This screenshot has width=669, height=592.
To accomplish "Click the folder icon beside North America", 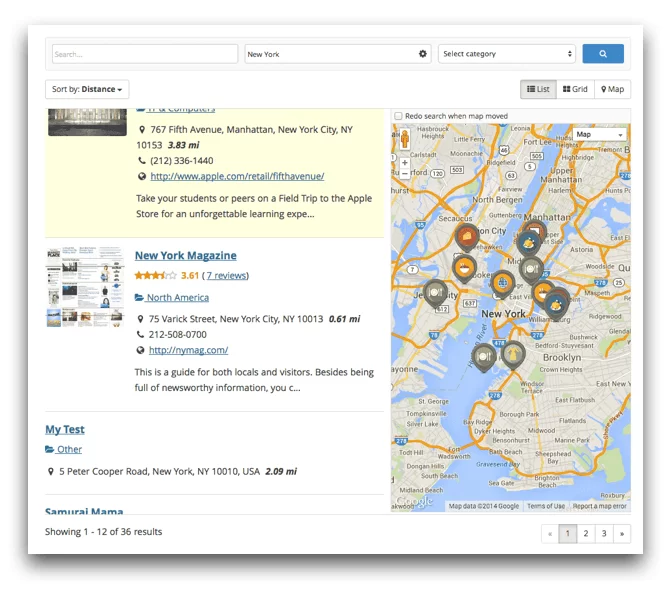I will (140, 298).
